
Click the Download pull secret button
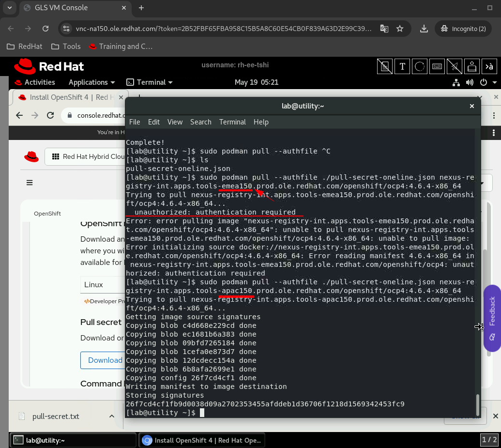103,360
